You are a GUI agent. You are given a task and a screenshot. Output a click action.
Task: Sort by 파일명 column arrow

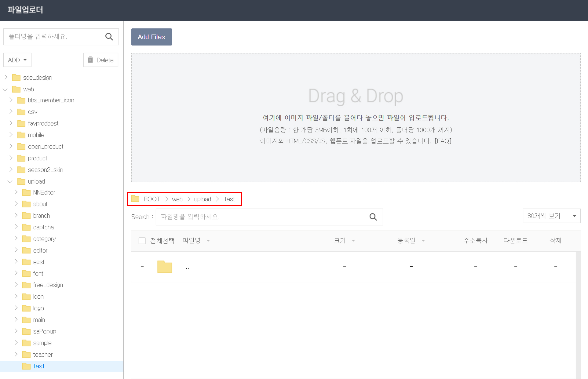[x=208, y=241]
